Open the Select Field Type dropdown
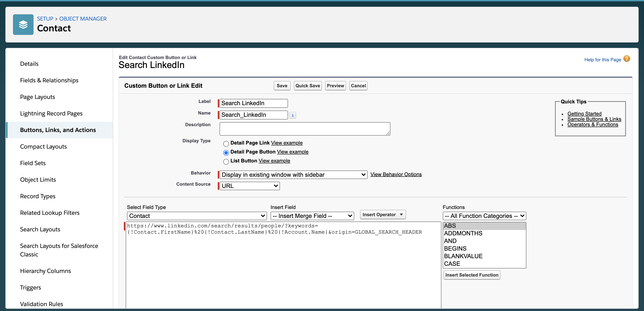This screenshot has height=311, width=644. [197, 216]
